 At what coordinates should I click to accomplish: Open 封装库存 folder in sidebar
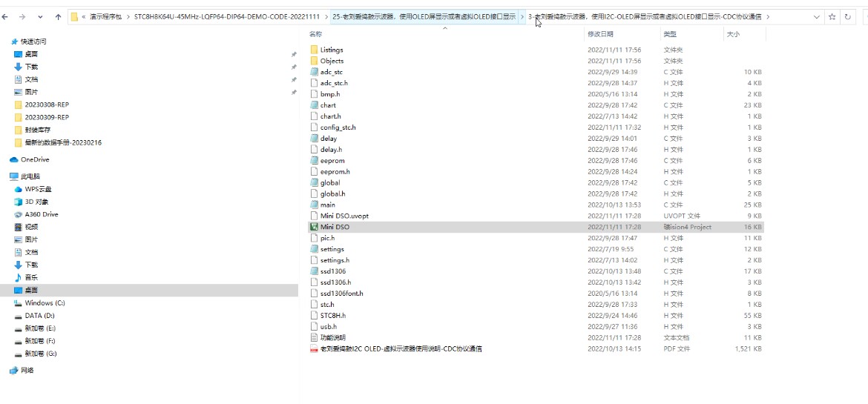[x=38, y=130]
